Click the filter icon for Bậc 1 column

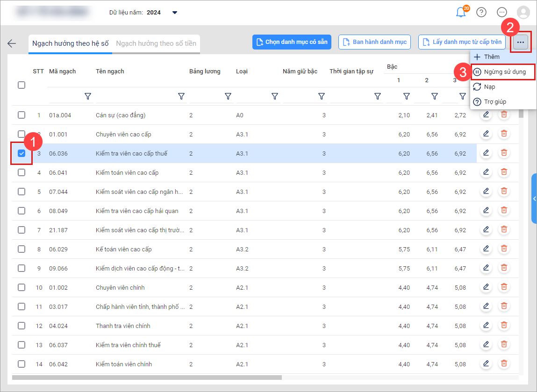[x=407, y=97]
